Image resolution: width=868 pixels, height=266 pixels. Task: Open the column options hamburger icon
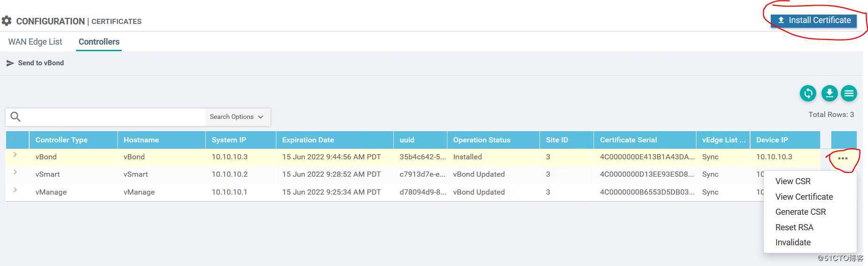pyautogui.click(x=849, y=94)
